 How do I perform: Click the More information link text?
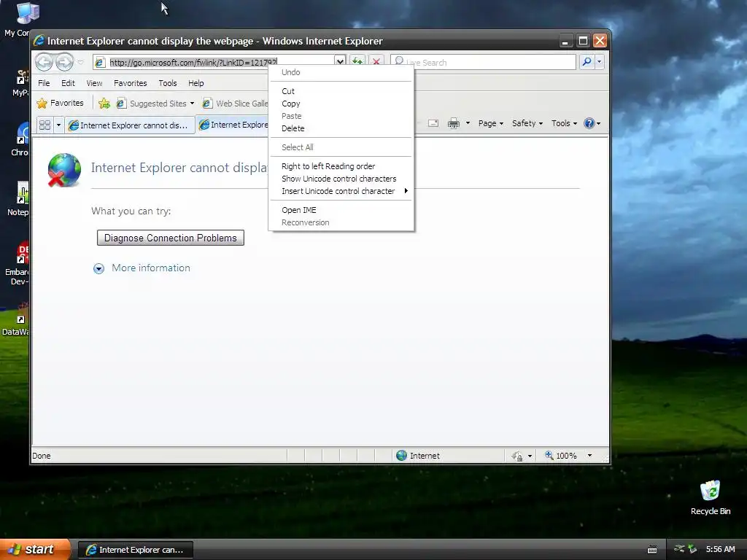(x=151, y=268)
